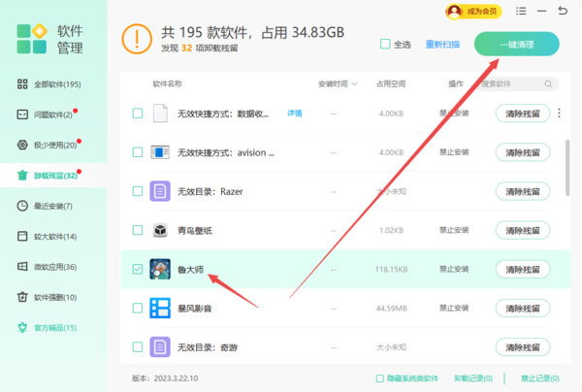Open three-dot menu for 数据收 shortcut row

click(560, 114)
